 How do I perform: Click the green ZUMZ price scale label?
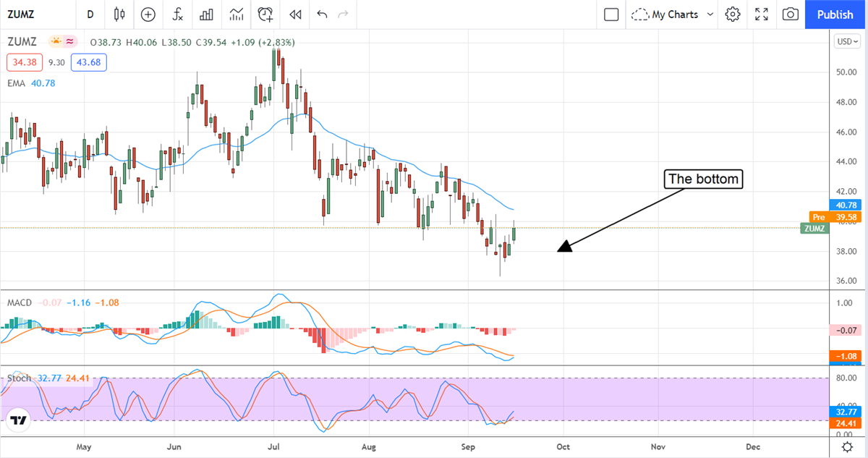tap(815, 228)
